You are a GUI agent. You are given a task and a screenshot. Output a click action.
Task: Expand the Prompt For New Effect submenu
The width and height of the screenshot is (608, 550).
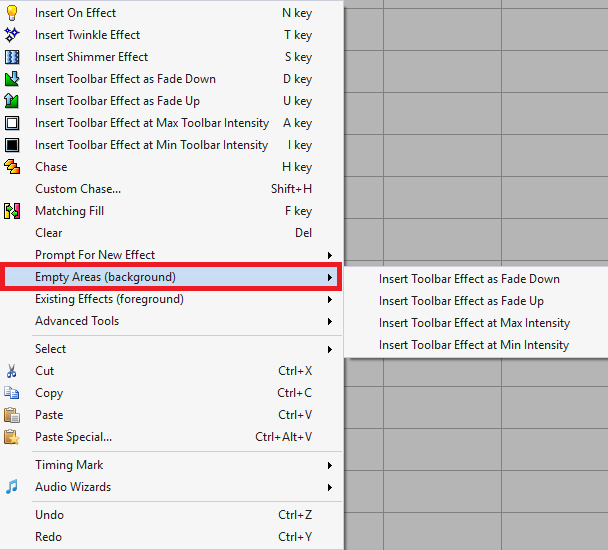329,255
